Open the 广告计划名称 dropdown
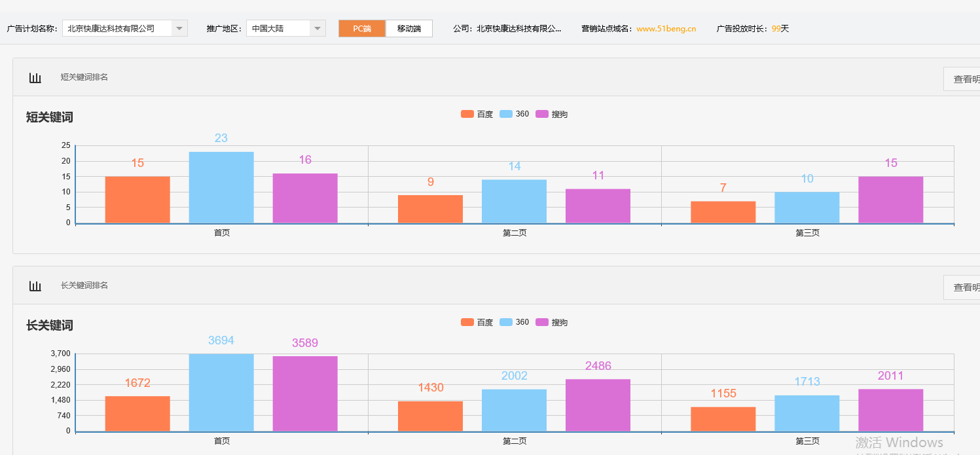The height and width of the screenshot is (455, 980). pyautogui.click(x=178, y=27)
